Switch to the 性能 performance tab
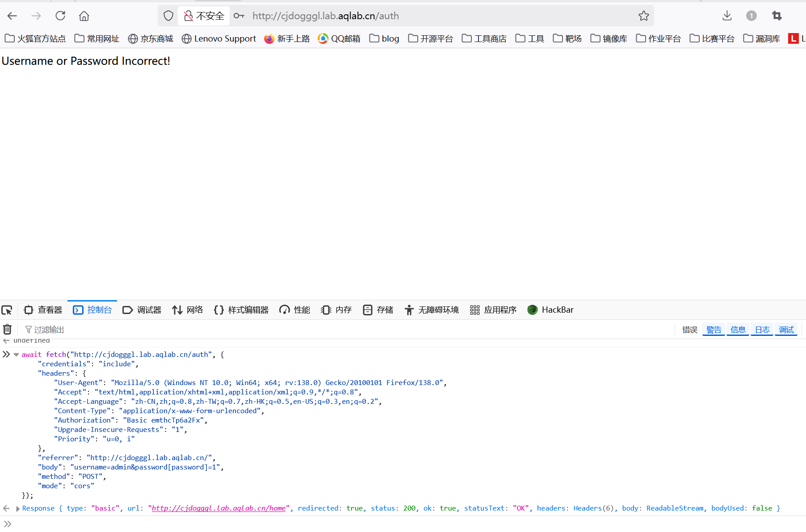The width and height of the screenshot is (806, 532). [x=295, y=310]
